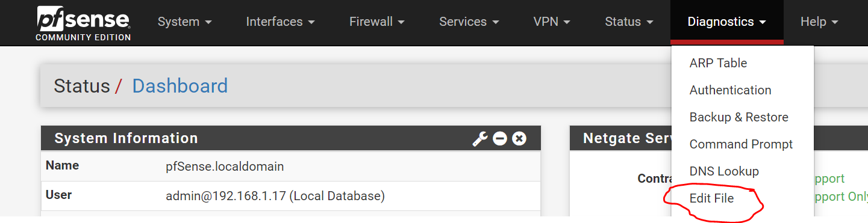Open Command Prompt from Diagnostics menu
Screen dimensions: 868x223
741,144
